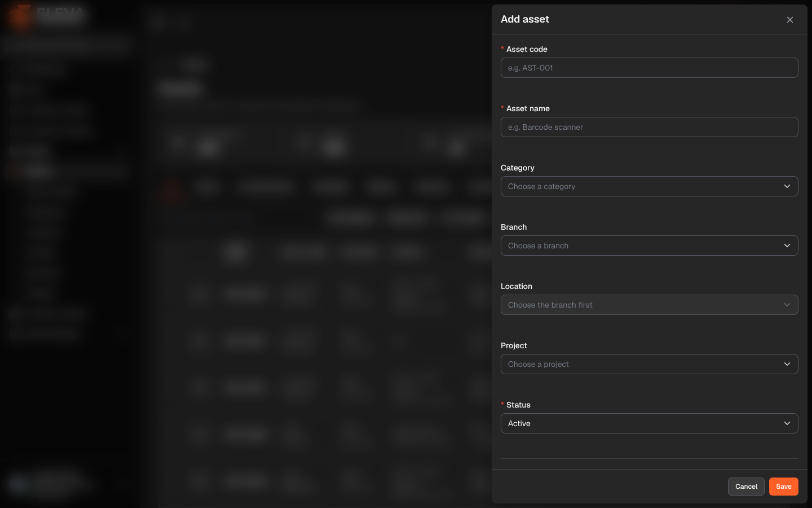812x508 pixels.
Task: Click the Status chevron arrow
Action: [x=787, y=423]
